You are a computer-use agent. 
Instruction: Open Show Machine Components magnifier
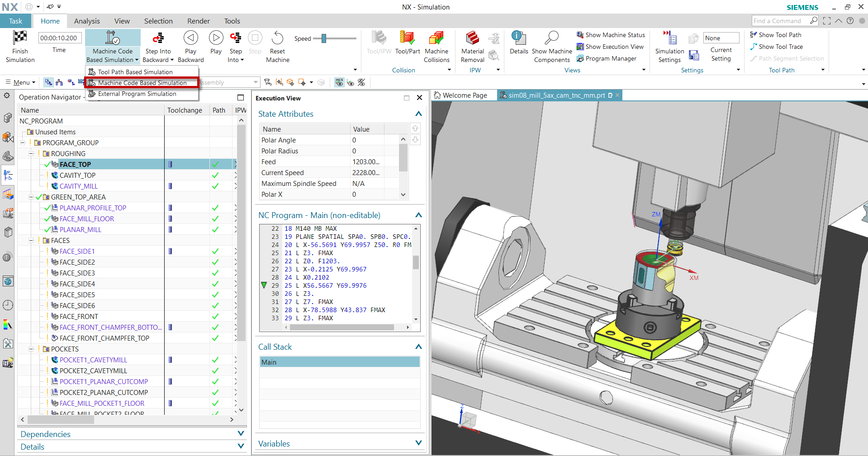[x=551, y=38]
